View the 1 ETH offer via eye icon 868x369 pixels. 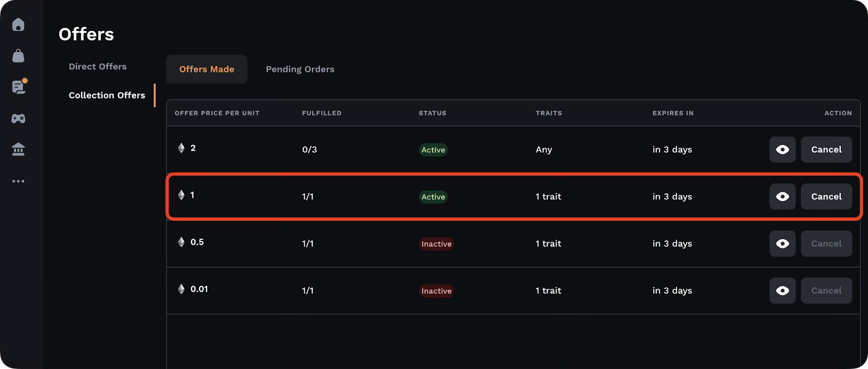pyautogui.click(x=782, y=197)
